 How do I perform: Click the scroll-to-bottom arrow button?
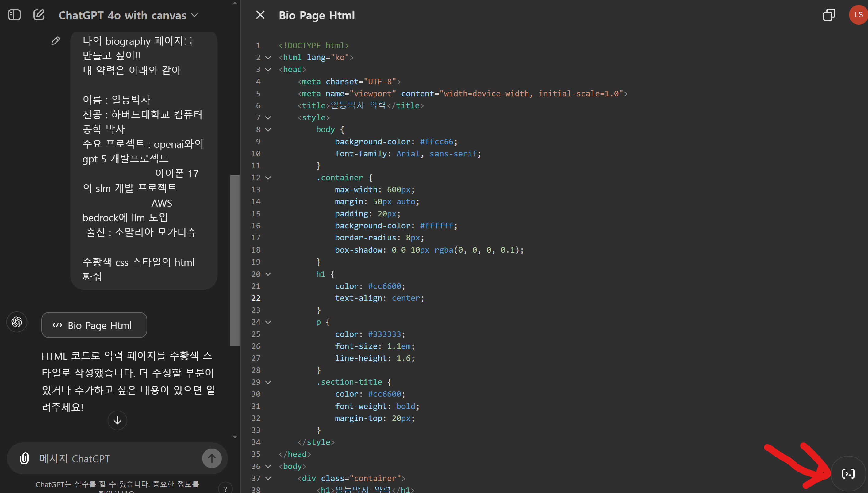click(x=117, y=420)
